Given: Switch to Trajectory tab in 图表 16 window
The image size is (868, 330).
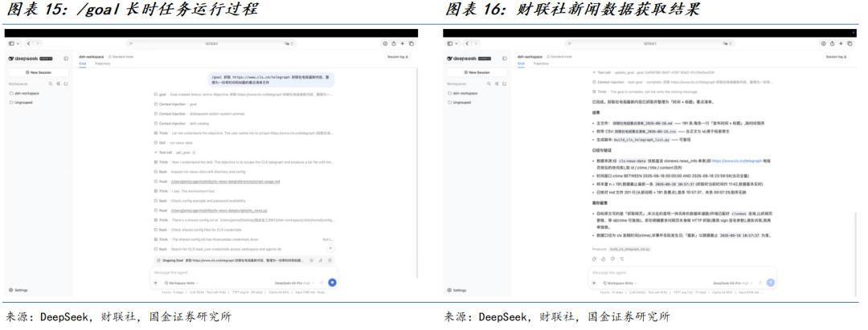Looking at the screenshot, I should (x=541, y=63).
